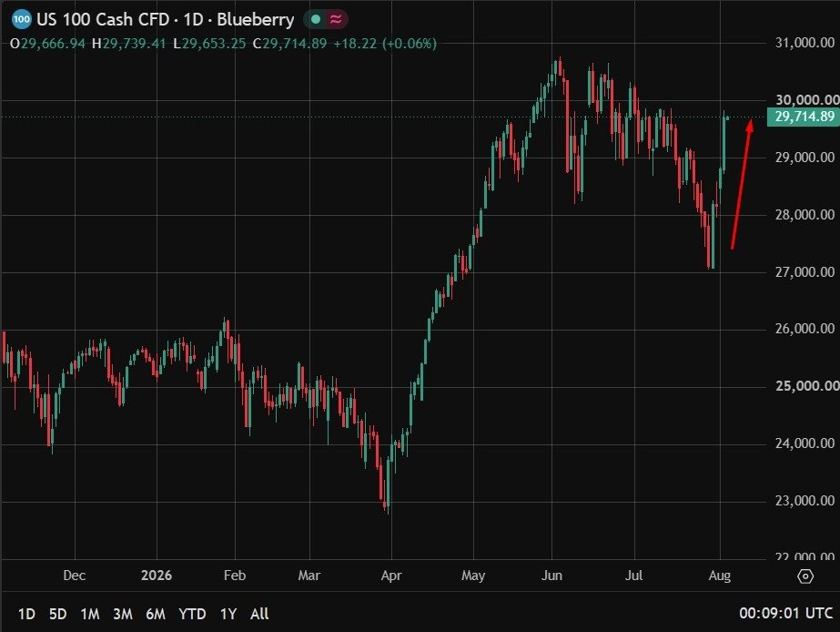Click the Jul date axis label
Screen dimensions: 840x632
coord(633,576)
